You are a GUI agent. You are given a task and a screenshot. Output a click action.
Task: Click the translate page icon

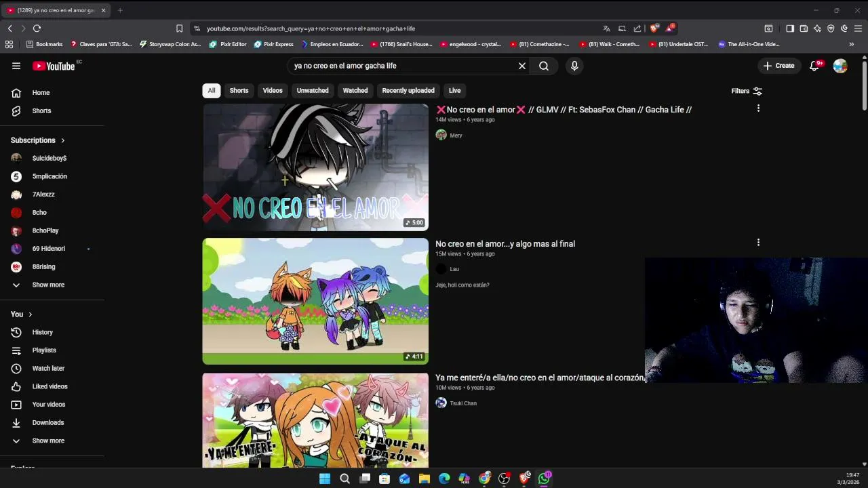tap(606, 28)
